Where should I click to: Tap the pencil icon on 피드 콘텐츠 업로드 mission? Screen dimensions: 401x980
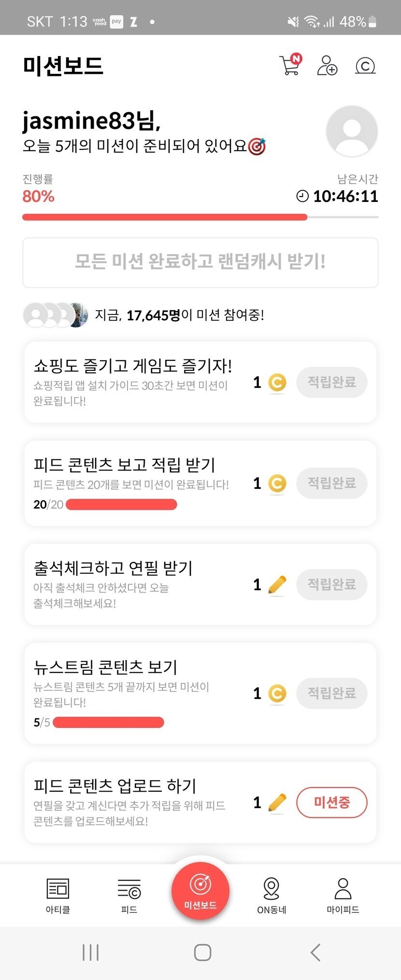tap(277, 803)
